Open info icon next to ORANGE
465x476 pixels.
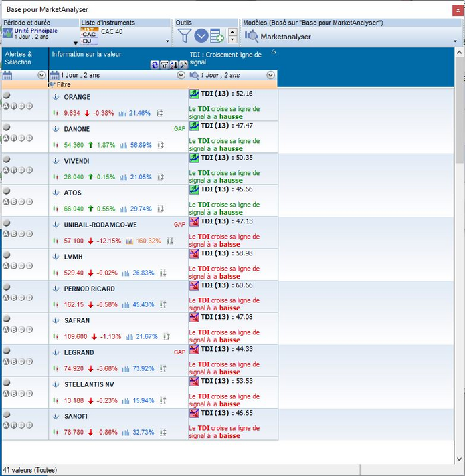coord(56,97)
